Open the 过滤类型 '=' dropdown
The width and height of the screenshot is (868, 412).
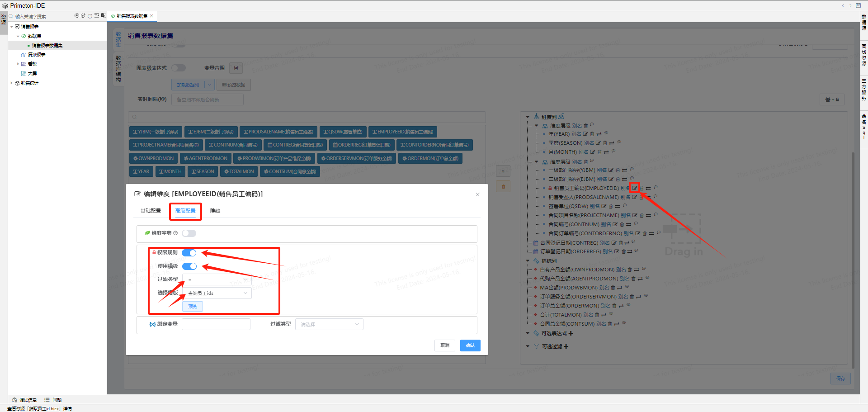(x=217, y=279)
